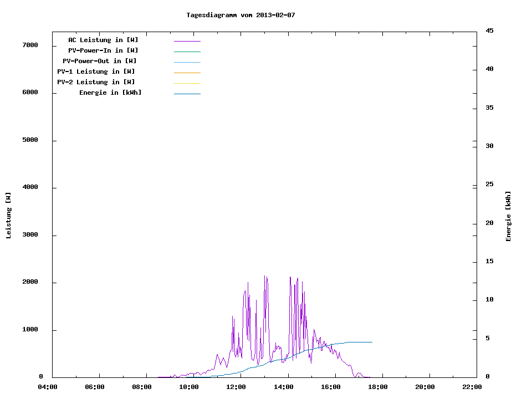Viewport: 532px width, 399px height.
Task: Click the purple line sample beside AC Leistung
Action: 187,41
